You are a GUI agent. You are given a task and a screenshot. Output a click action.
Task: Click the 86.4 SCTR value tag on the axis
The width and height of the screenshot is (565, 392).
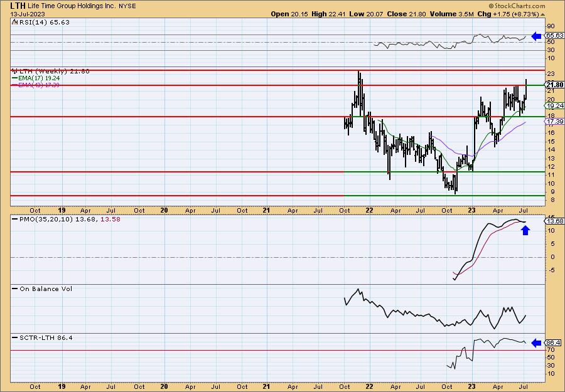[554, 342]
